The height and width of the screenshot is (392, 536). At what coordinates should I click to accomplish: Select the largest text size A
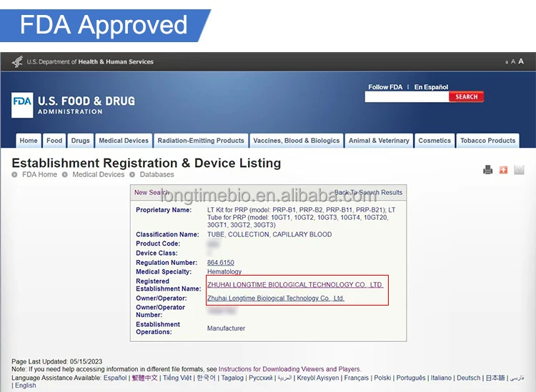point(521,61)
